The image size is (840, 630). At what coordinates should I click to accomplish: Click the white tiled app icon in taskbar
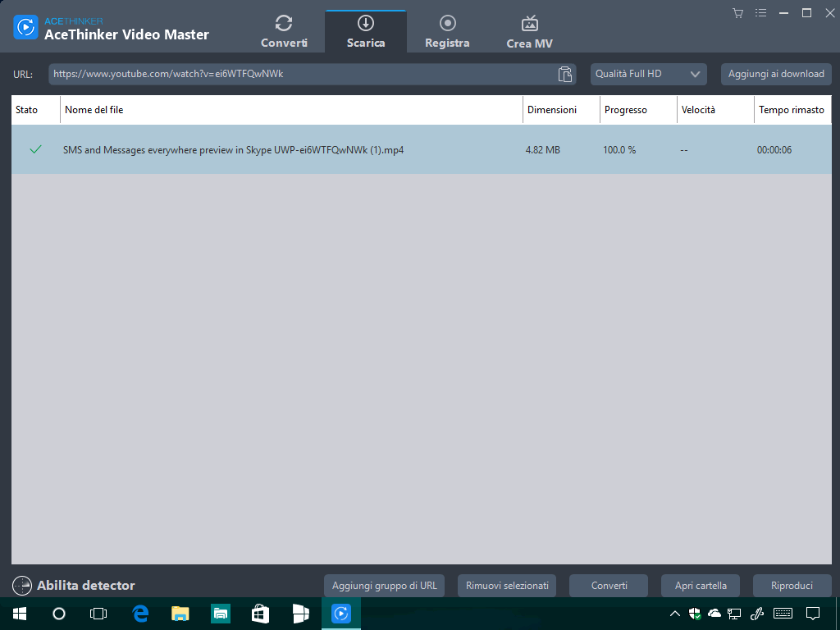(300, 614)
